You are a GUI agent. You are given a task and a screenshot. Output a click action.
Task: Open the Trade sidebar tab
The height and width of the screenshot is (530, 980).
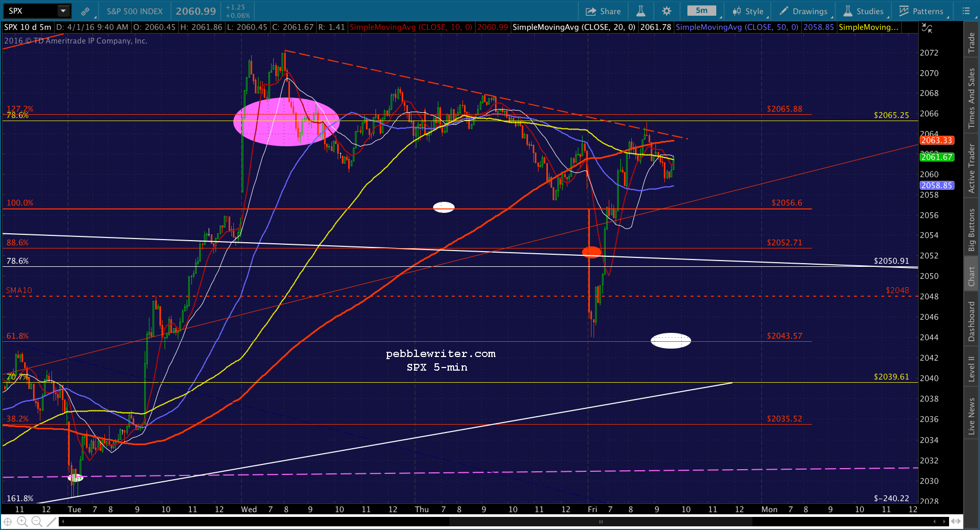click(x=972, y=42)
